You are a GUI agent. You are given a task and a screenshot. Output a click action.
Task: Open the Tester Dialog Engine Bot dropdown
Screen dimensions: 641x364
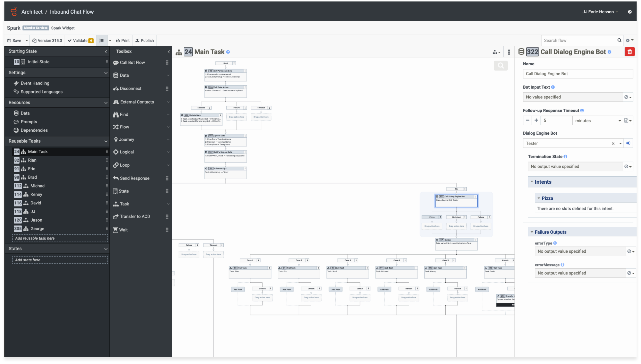coord(620,143)
